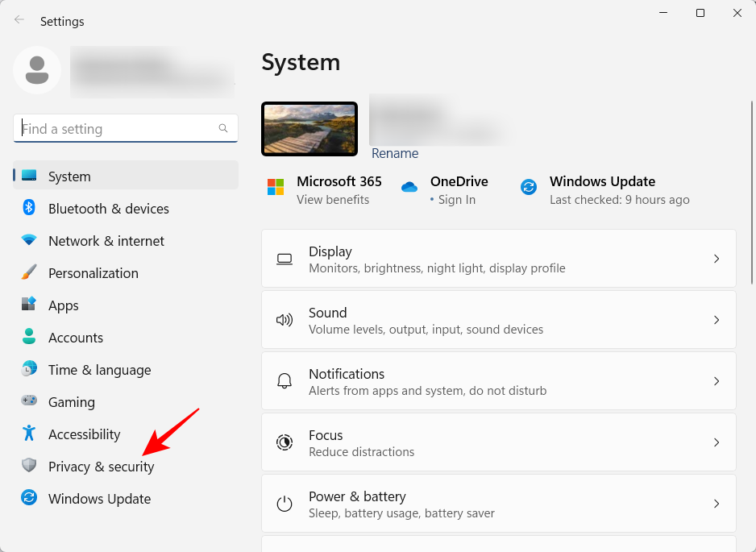Open Personalization via the brush icon
Image resolution: width=756 pixels, height=552 pixels.
(x=28, y=273)
